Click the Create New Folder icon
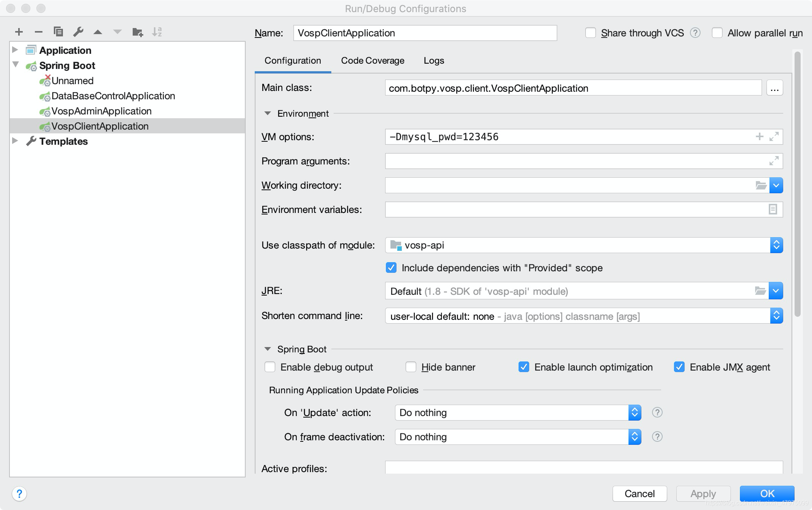Viewport: 812px width, 510px height. tap(137, 32)
